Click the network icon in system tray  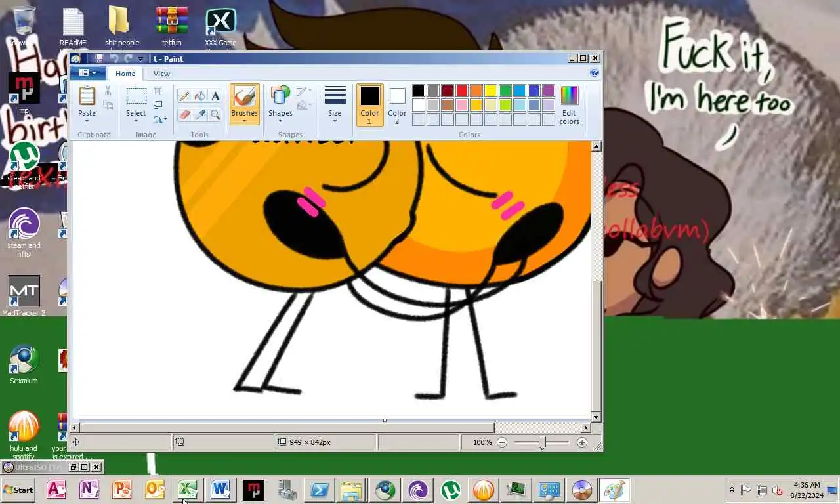(762, 490)
